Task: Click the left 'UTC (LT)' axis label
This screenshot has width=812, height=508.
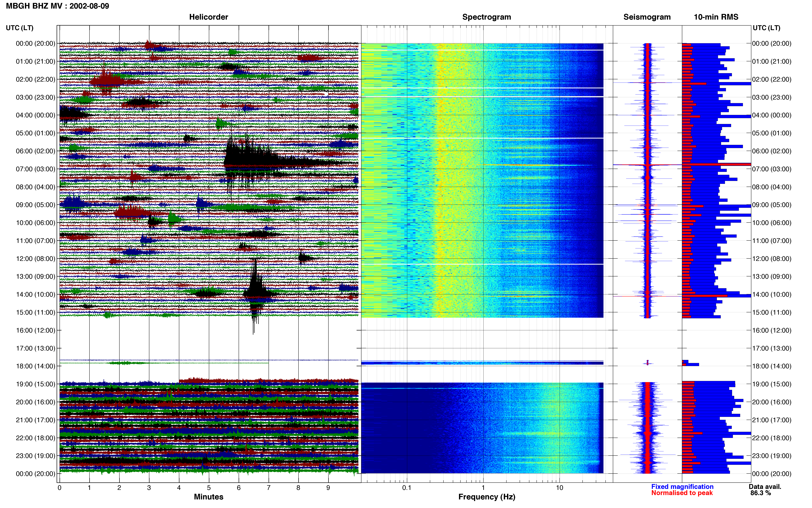Action: point(19,28)
